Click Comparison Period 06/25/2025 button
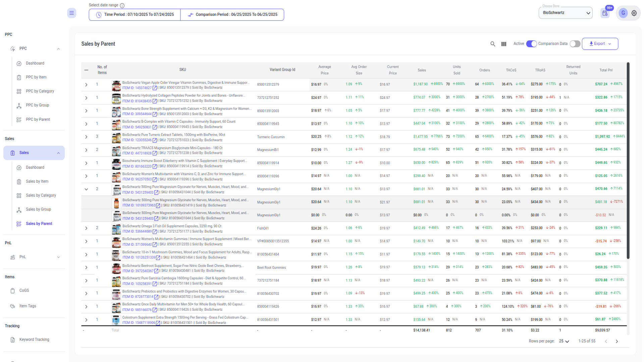 point(232,15)
